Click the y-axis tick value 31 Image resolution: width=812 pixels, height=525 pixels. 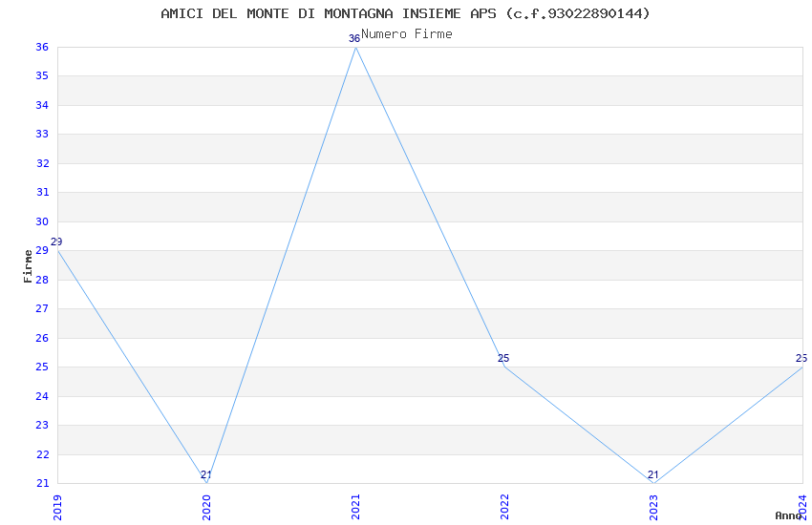click(x=42, y=193)
